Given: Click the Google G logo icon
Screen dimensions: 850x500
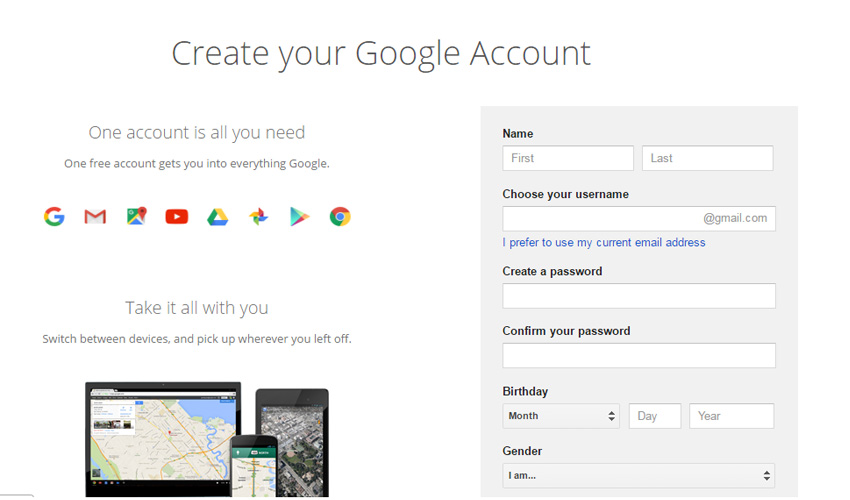Looking at the screenshot, I should [x=54, y=216].
